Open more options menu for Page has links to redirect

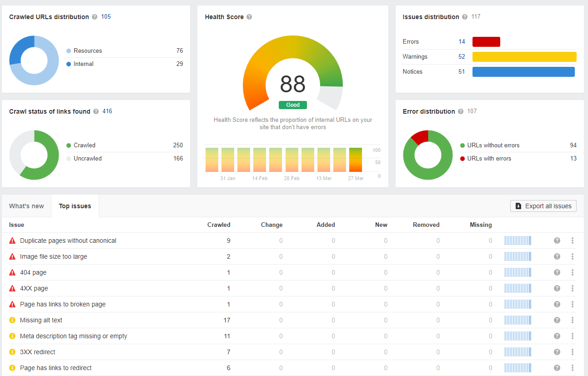(x=573, y=368)
